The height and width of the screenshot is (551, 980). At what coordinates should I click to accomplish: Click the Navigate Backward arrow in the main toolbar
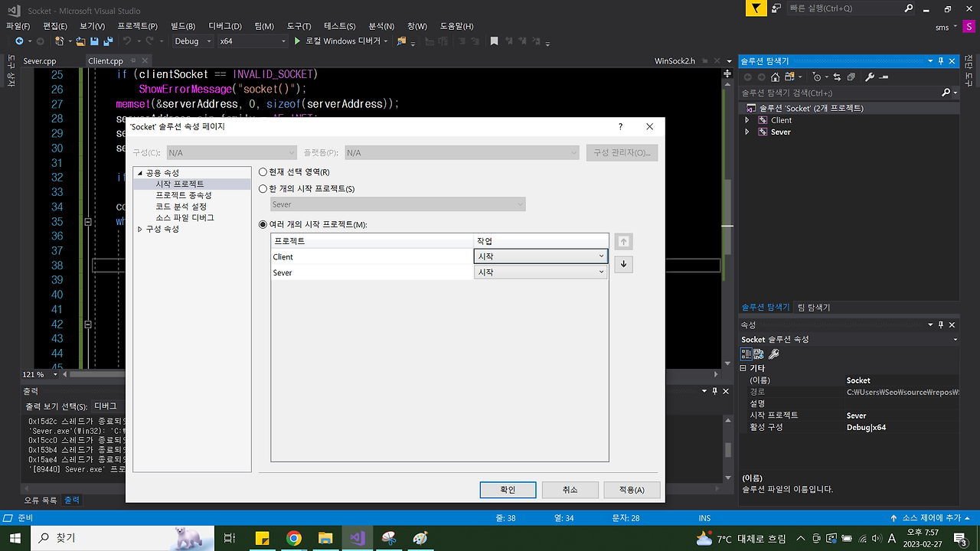click(18, 41)
